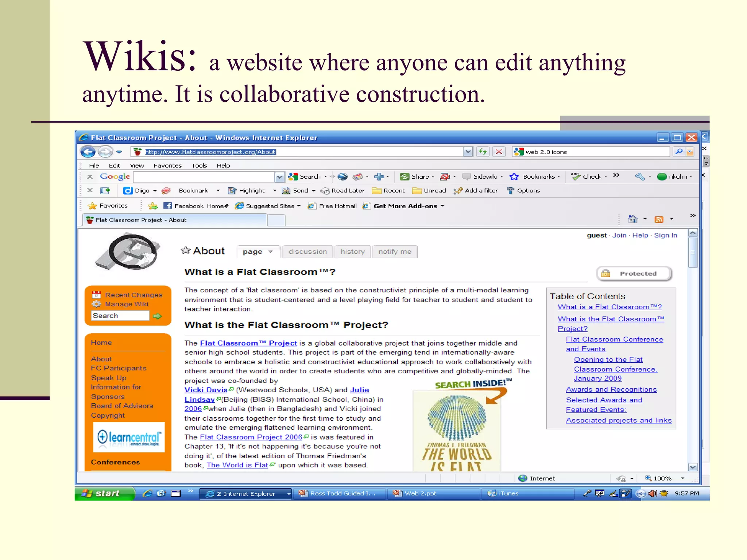Open Diigo Options
Screen dimensions: 747x560
(x=523, y=191)
